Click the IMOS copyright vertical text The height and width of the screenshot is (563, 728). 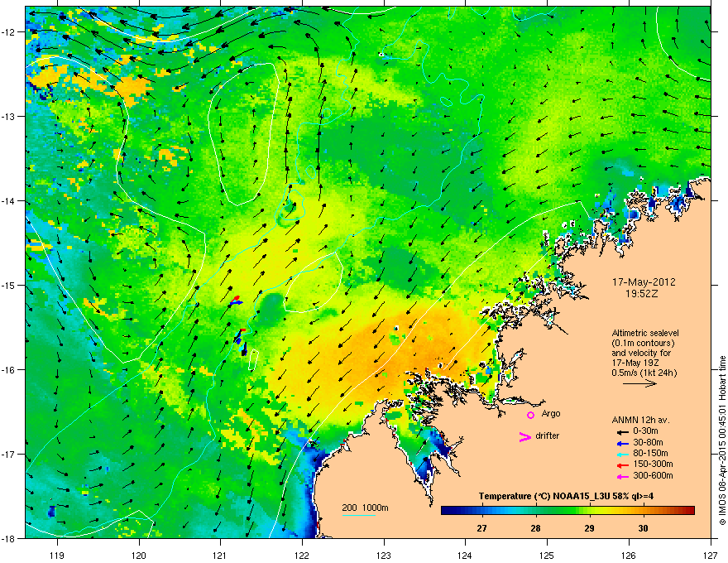click(x=722, y=440)
